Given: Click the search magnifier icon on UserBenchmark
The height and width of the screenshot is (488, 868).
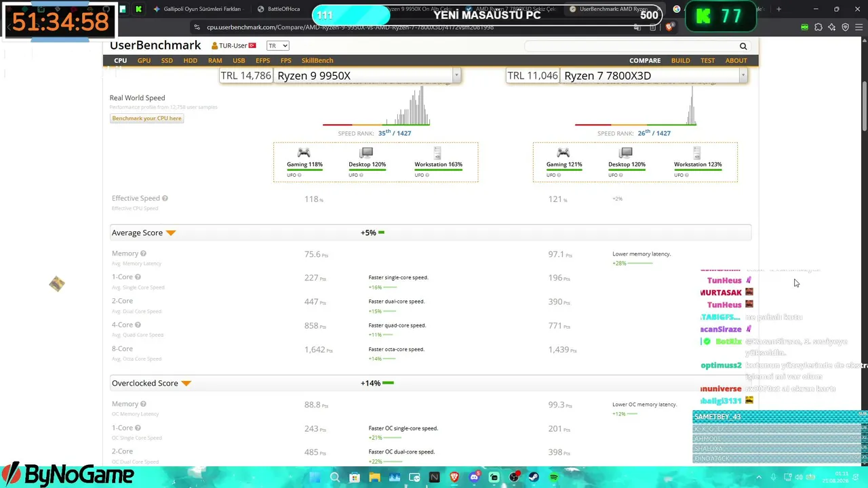Looking at the screenshot, I should (743, 46).
